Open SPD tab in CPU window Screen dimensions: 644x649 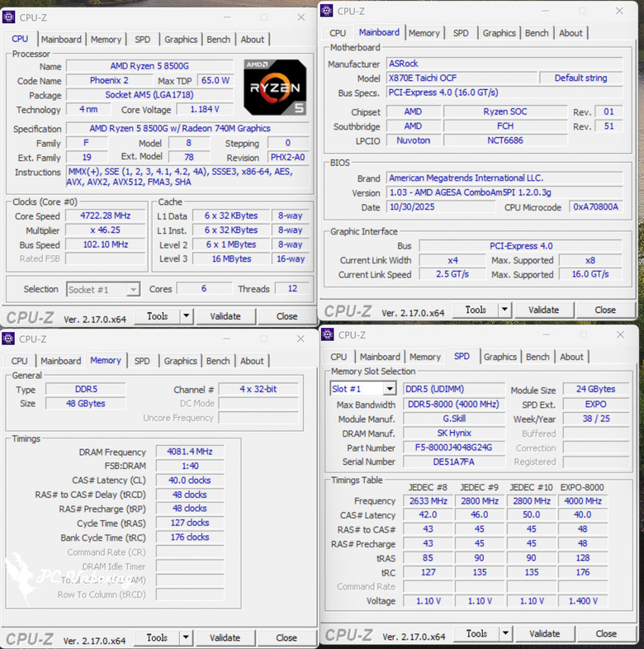[142, 40]
